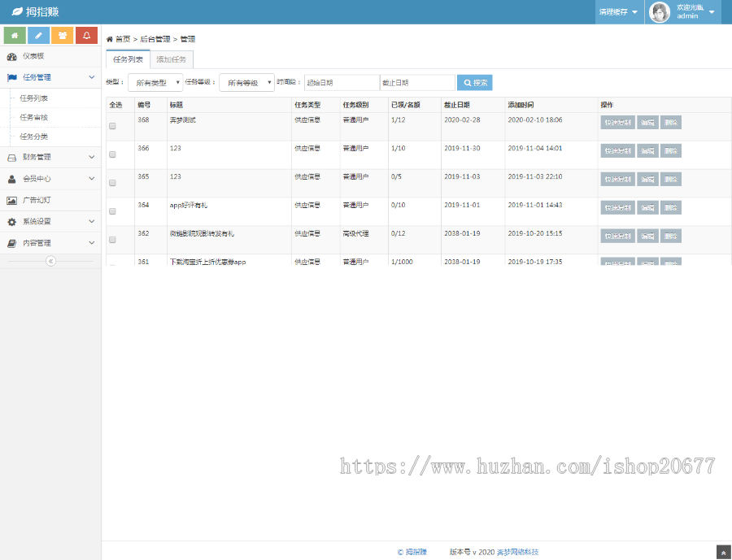
Task: Click the scroll-to-top arrow icon
Action: [723, 553]
